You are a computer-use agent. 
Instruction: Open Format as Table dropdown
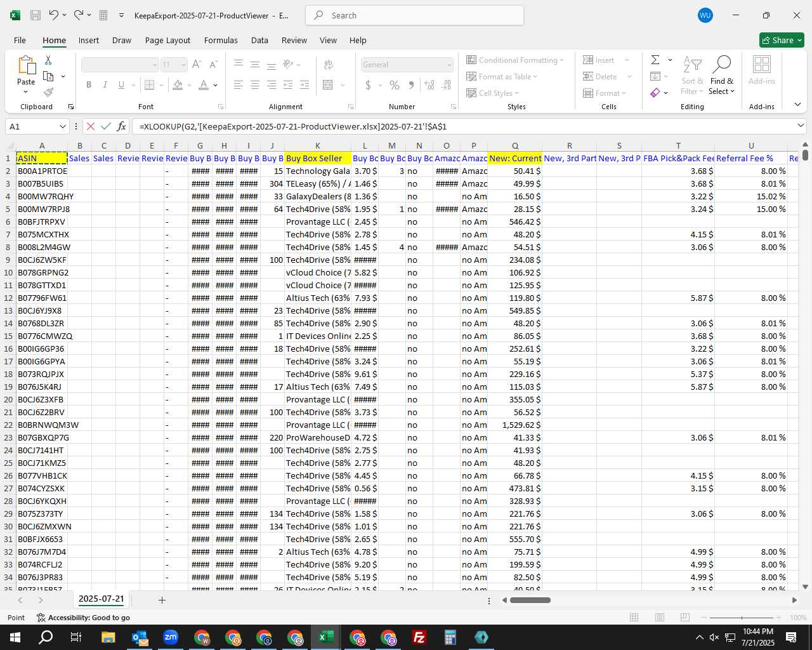tap(502, 76)
